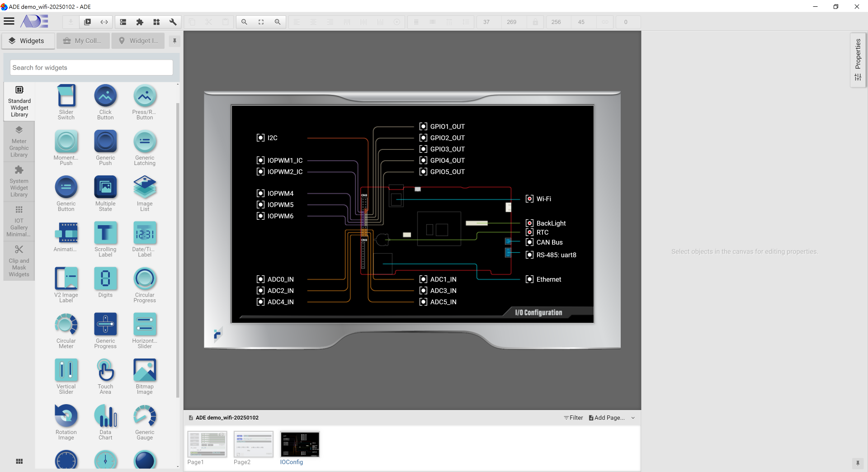Expand the Add Page dropdown arrow

click(633, 418)
